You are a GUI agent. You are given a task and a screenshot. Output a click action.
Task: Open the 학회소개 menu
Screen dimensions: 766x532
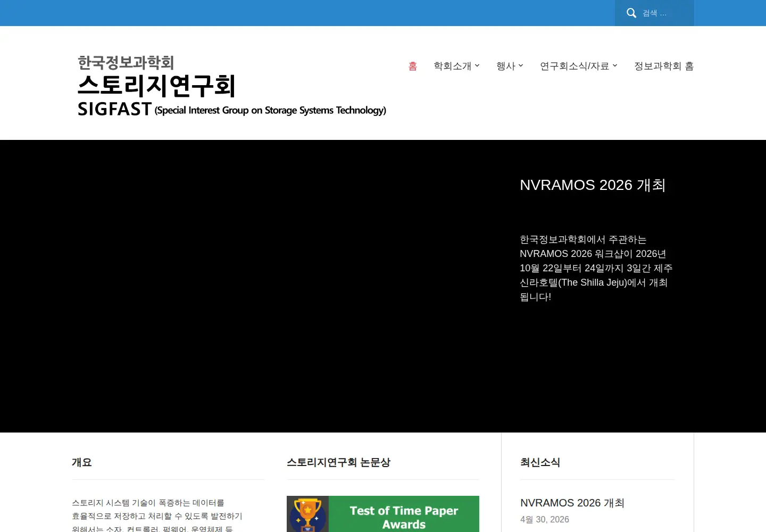coord(452,66)
